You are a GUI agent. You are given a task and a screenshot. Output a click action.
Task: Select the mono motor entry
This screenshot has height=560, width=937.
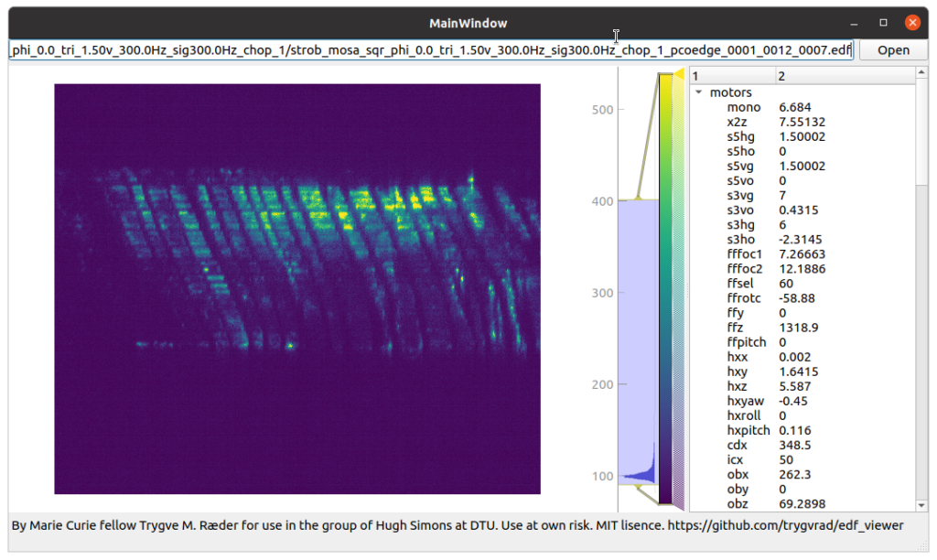coord(744,107)
